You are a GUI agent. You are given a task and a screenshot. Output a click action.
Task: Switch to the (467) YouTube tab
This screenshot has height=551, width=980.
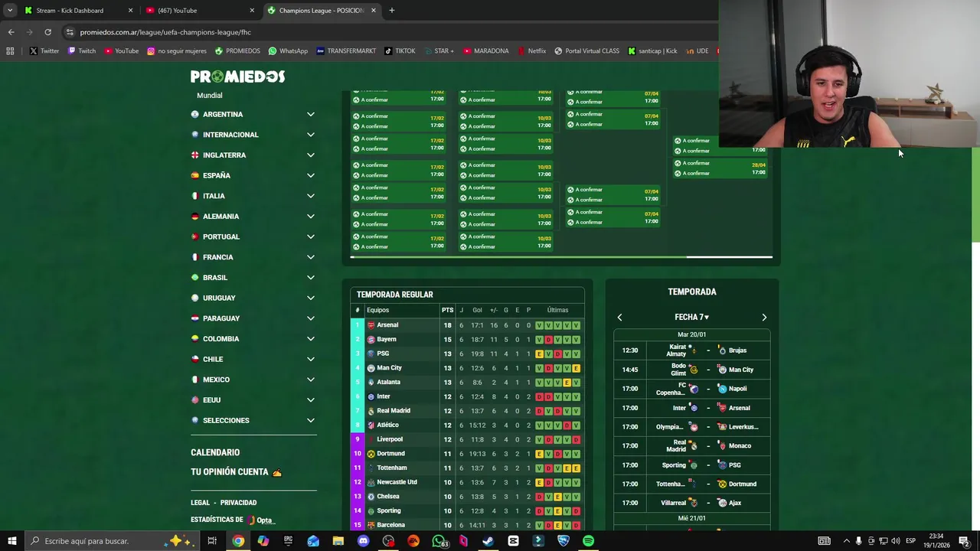coord(199,10)
